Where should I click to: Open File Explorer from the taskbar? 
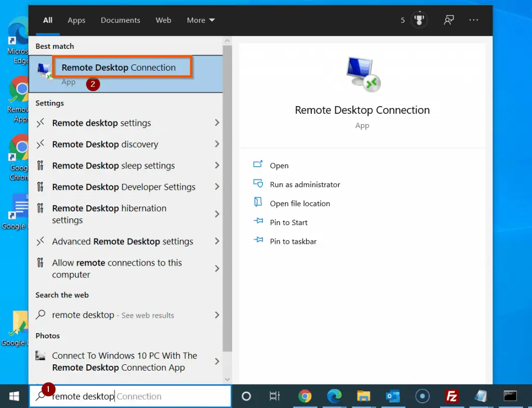pyautogui.click(x=364, y=397)
